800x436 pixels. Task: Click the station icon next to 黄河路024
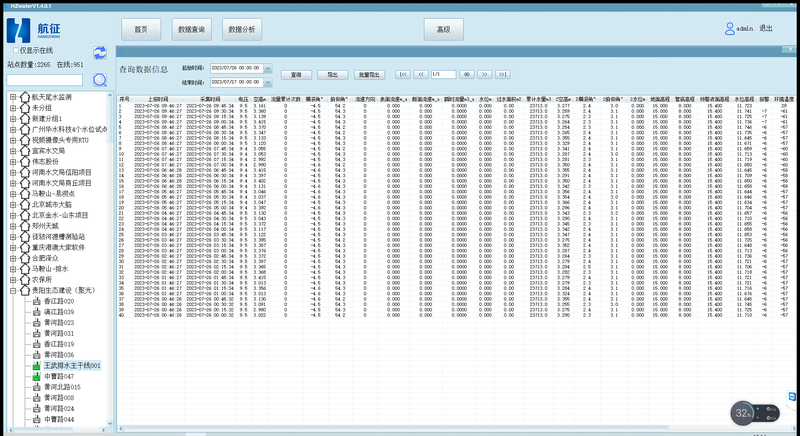coord(37,408)
